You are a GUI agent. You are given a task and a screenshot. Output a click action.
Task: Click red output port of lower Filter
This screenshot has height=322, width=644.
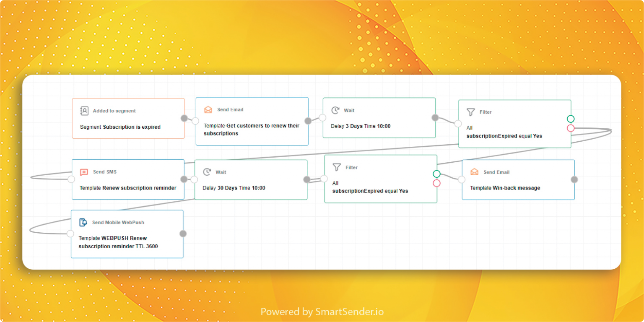pos(436,183)
